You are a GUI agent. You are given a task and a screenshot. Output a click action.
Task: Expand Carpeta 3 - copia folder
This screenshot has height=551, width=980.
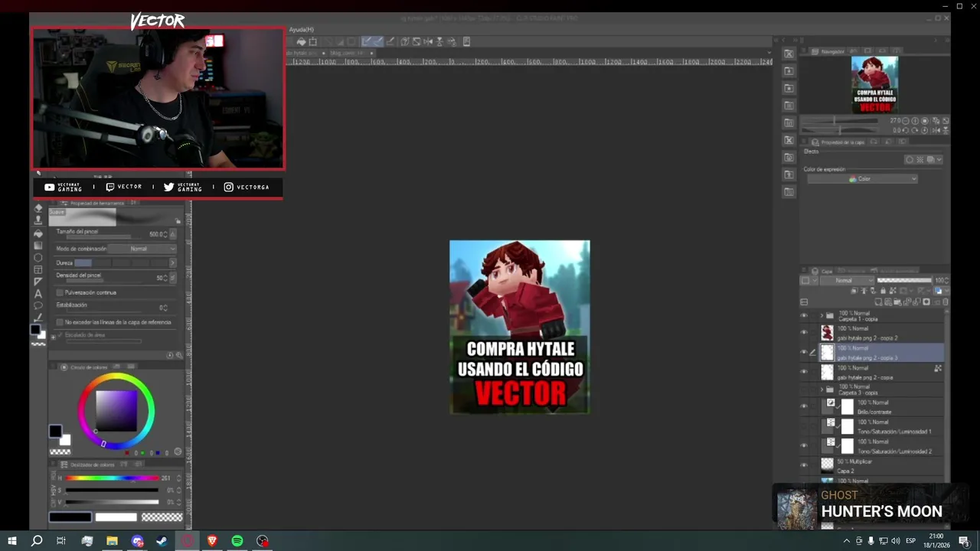[822, 389]
